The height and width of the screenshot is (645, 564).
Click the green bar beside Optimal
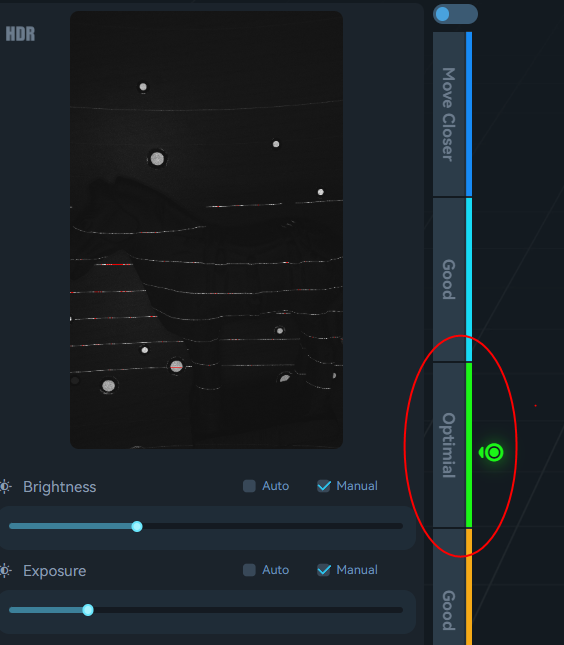pos(469,445)
